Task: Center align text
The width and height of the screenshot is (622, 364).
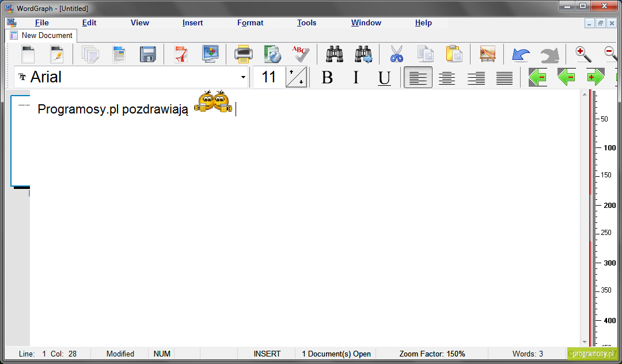Action: [447, 77]
